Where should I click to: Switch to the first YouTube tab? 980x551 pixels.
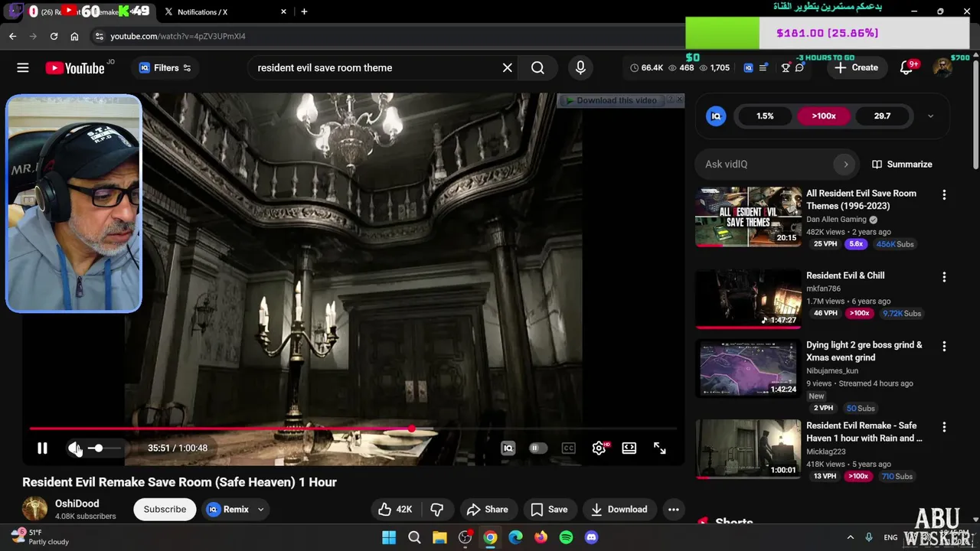click(x=90, y=11)
